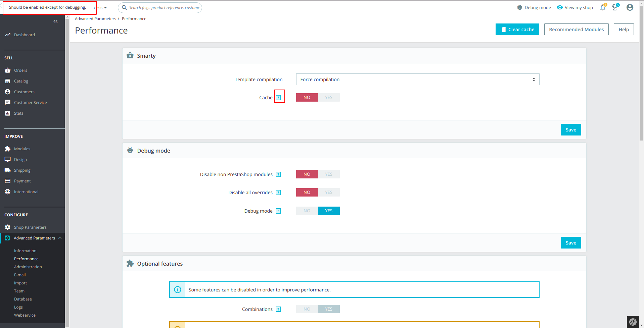Select the Performance submenu item
Image resolution: width=644 pixels, height=328 pixels.
(26, 259)
